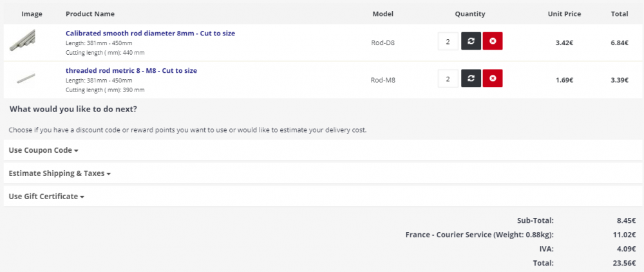Open the Rod-M8 product thumbnail
This screenshot has width=644, height=272.
click(x=25, y=79)
